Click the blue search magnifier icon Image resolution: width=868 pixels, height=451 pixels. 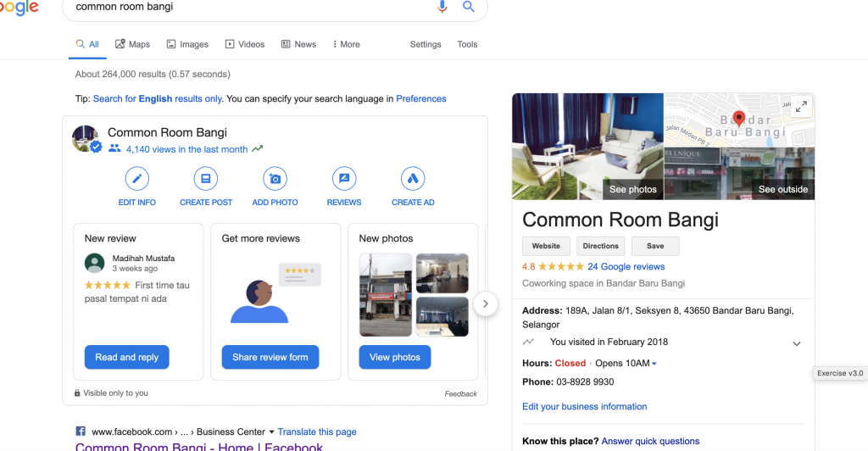click(468, 7)
